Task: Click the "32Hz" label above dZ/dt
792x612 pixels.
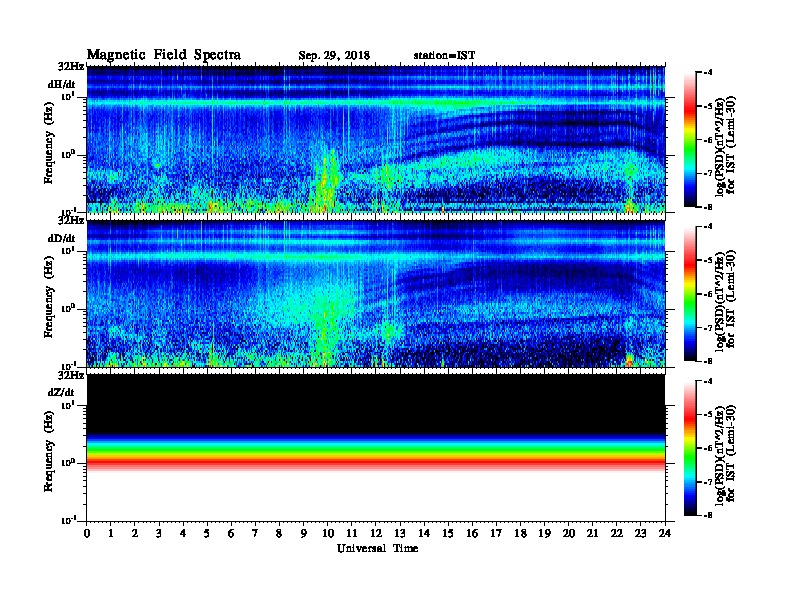Action: point(71,375)
